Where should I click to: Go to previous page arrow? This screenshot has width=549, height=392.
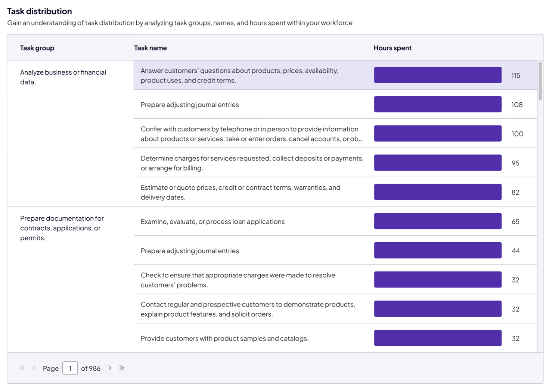(34, 368)
